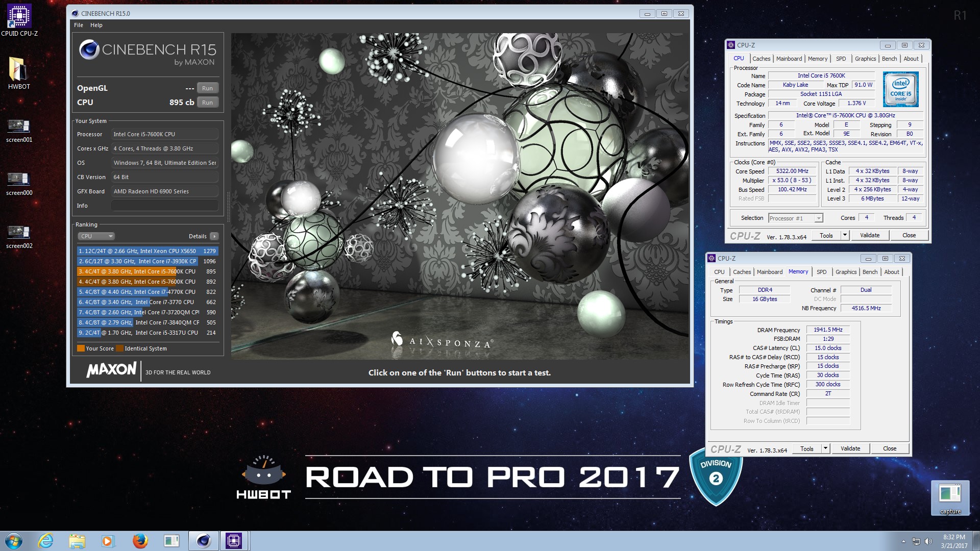This screenshot has width=980, height=551.
Task: Open About tab in upper CPU-Z window
Action: coord(911,59)
